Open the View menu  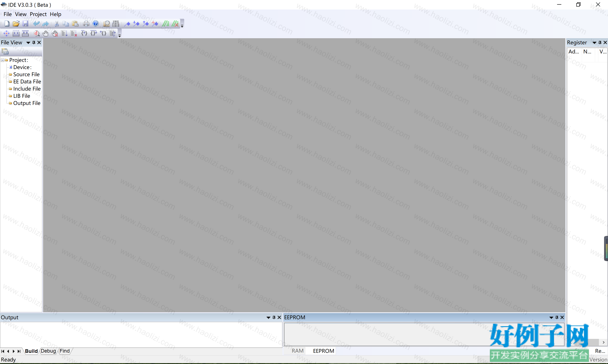21,14
